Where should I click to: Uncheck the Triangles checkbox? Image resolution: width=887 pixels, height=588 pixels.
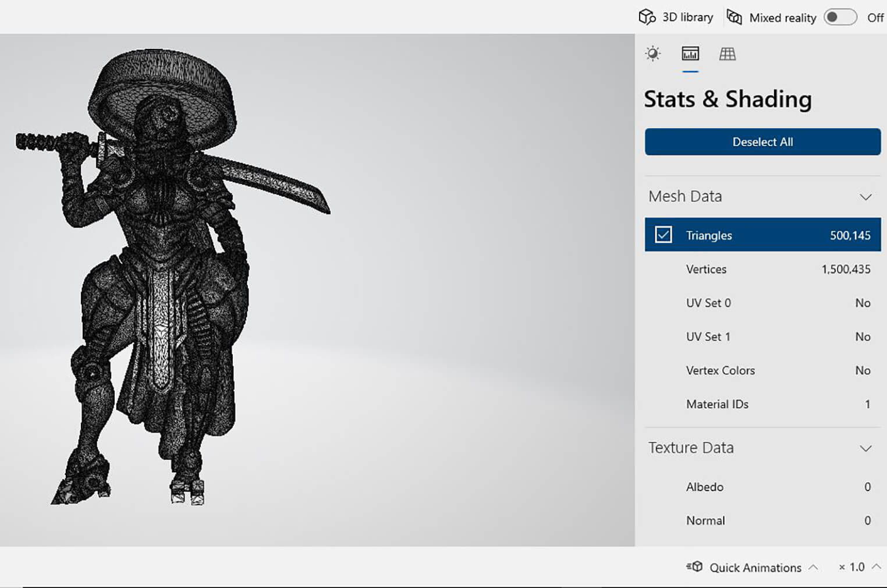click(x=664, y=235)
